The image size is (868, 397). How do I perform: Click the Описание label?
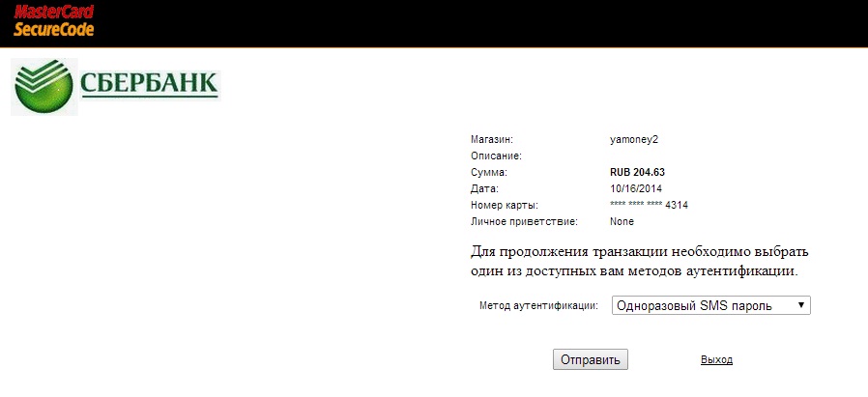(x=497, y=156)
